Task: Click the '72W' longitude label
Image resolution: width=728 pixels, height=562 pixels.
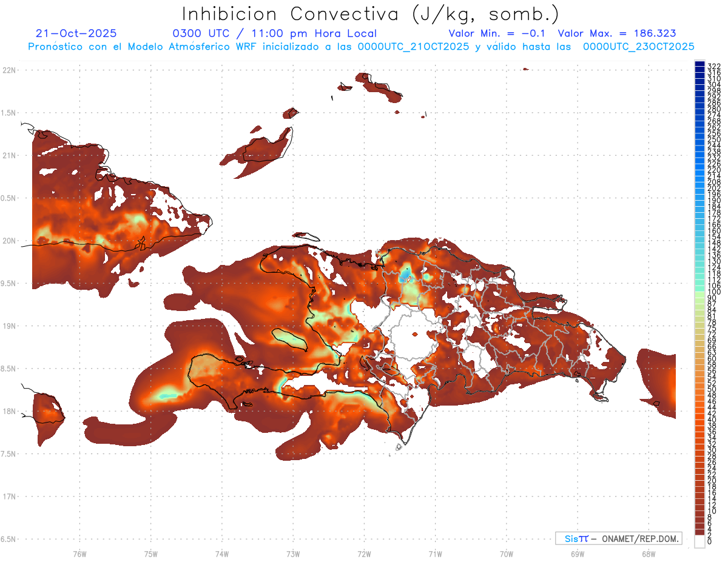Action: pos(364,554)
